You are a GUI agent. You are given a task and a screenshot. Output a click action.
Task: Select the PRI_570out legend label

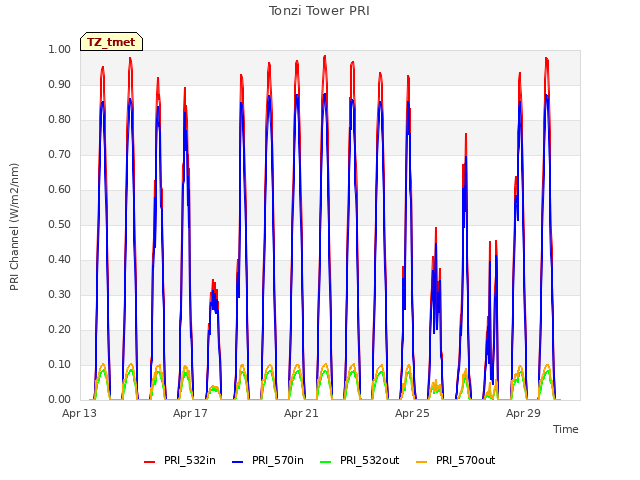coord(466,460)
